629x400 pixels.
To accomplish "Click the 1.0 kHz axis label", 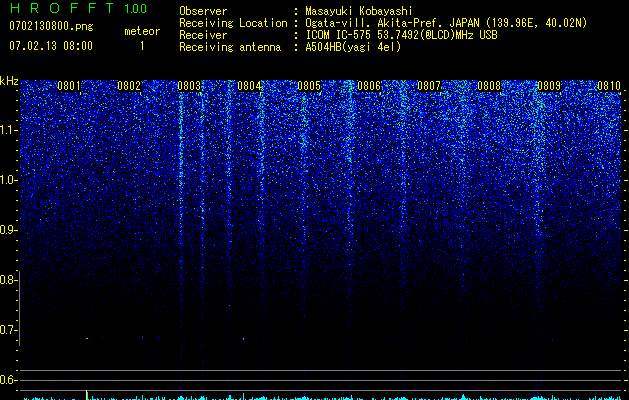I will point(9,180).
